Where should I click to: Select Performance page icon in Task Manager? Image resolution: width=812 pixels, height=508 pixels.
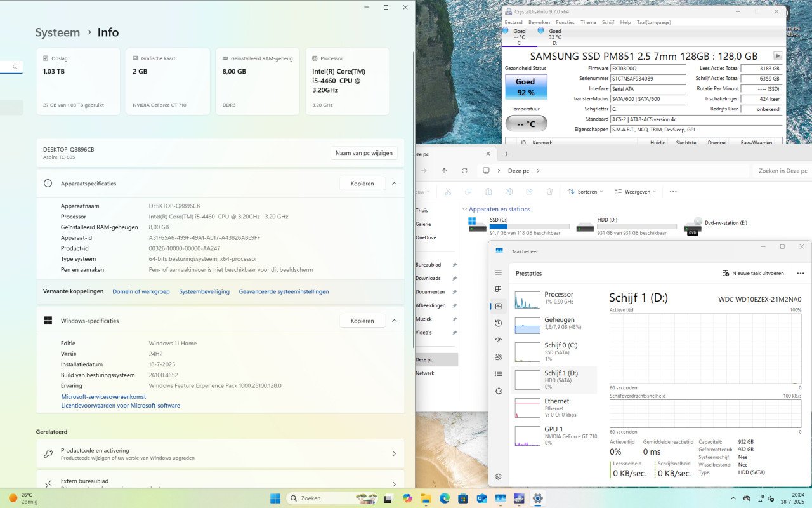click(499, 306)
